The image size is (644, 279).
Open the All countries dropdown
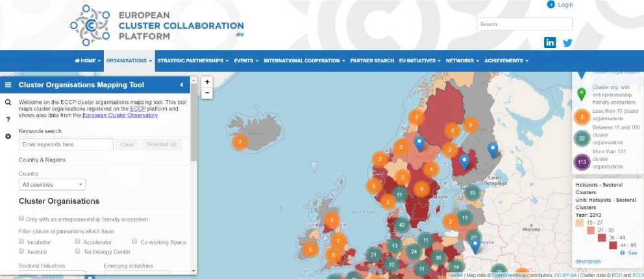click(x=52, y=185)
